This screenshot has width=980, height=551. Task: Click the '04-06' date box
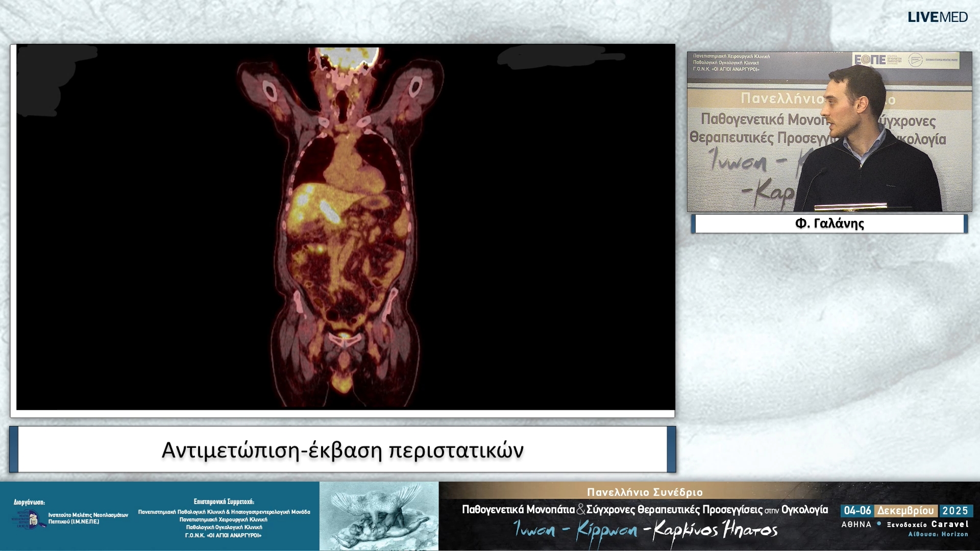(x=857, y=511)
